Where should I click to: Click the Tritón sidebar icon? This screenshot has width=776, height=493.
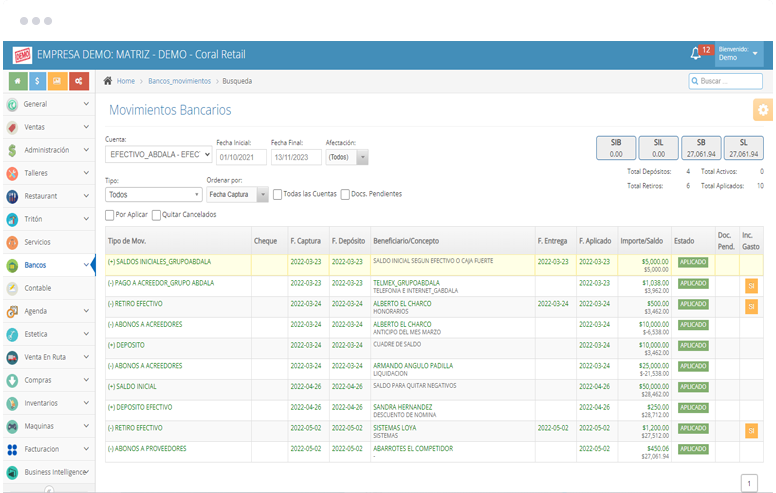point(12,219)
